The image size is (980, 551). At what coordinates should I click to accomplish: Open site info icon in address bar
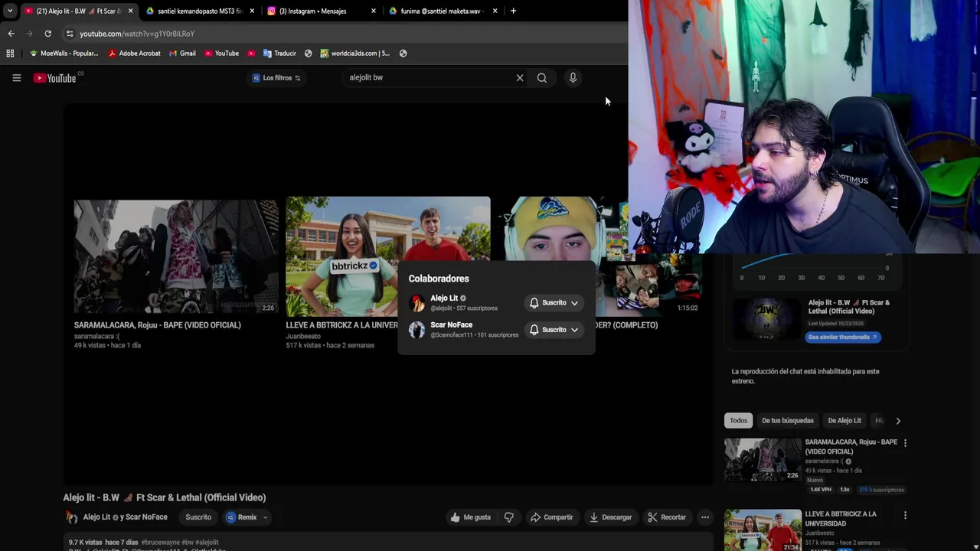(70, 34)
